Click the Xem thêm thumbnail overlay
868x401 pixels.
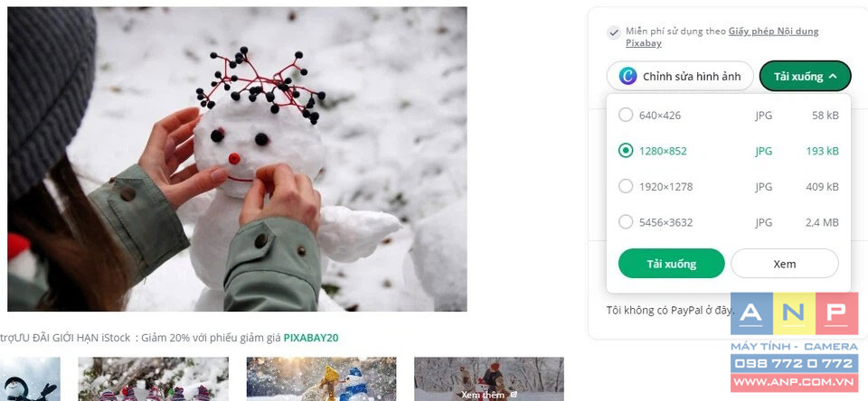[489, 379]
